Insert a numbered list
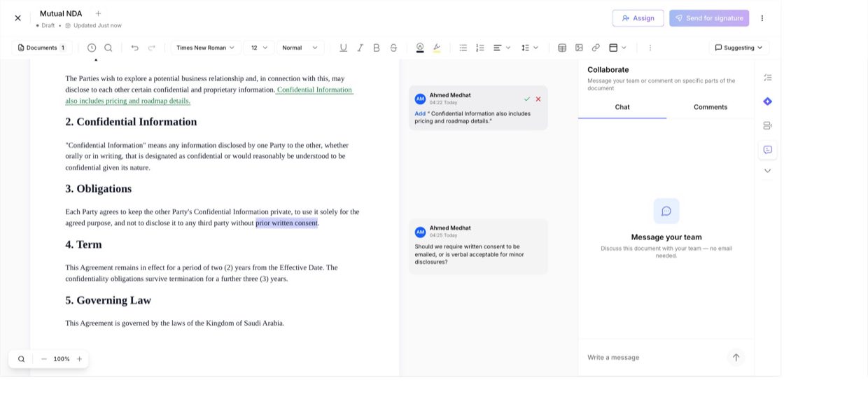Image resolution: width=868 pixels, height=418 pixels. 480,48
